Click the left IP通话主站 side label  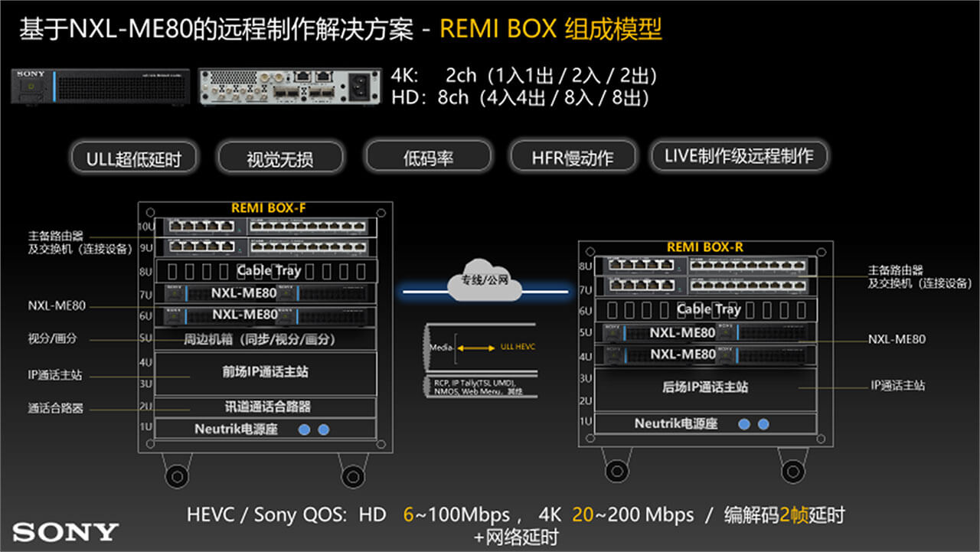[x=55, y=376]
